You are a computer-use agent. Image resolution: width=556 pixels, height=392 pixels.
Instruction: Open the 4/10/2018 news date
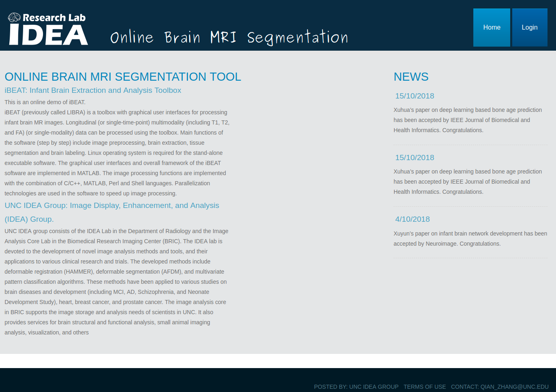click(x=413, y=219)
